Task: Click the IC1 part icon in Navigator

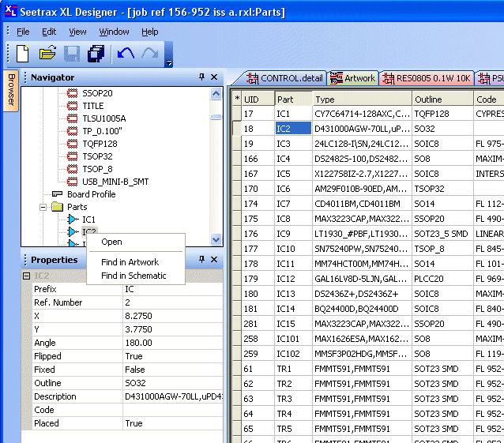Action: (x=73, y=220)
